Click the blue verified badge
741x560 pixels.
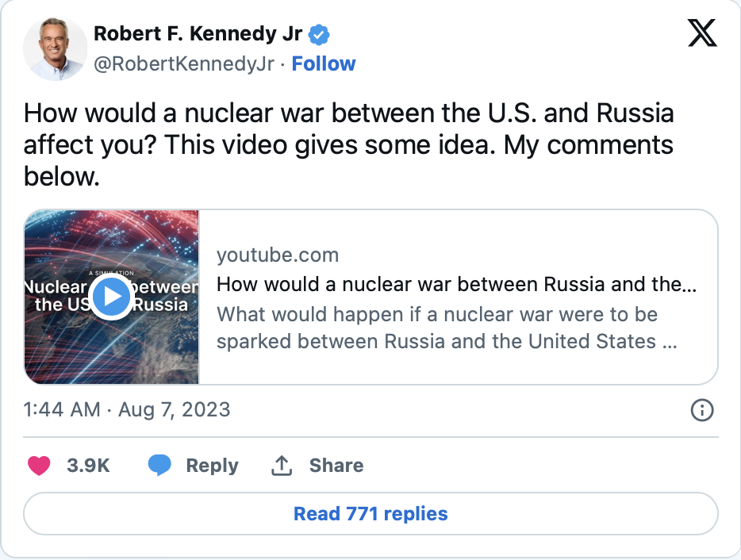320,34
